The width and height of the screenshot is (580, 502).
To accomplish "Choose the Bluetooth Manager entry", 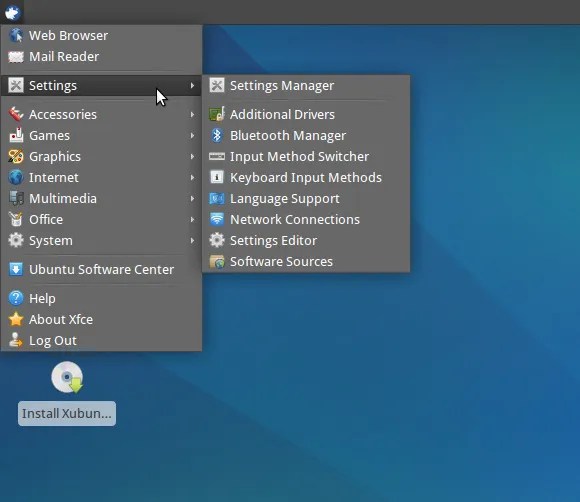I will pos(306,135).
